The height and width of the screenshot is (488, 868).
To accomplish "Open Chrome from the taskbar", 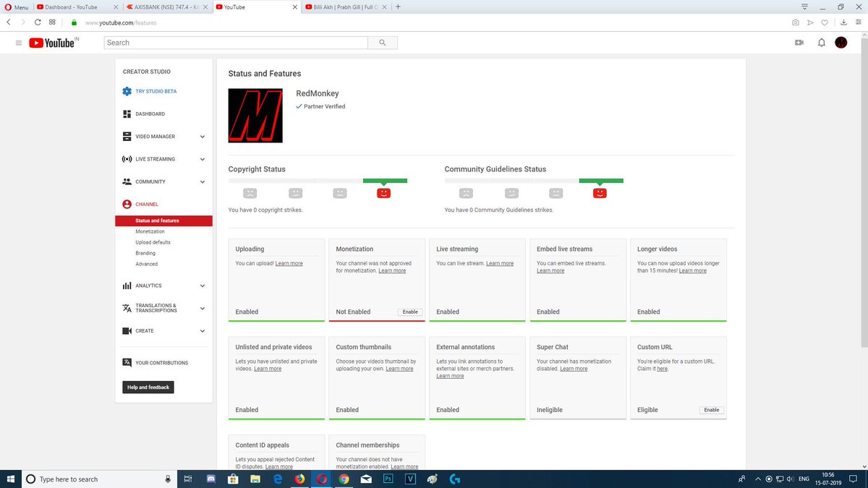I will (344, 479).
